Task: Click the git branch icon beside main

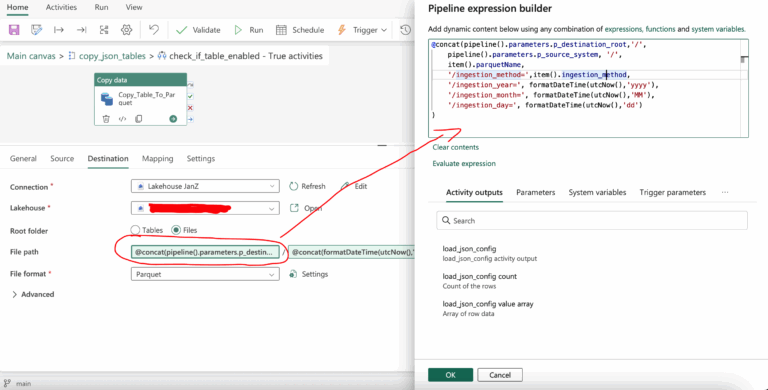Action: click(7, 384)
